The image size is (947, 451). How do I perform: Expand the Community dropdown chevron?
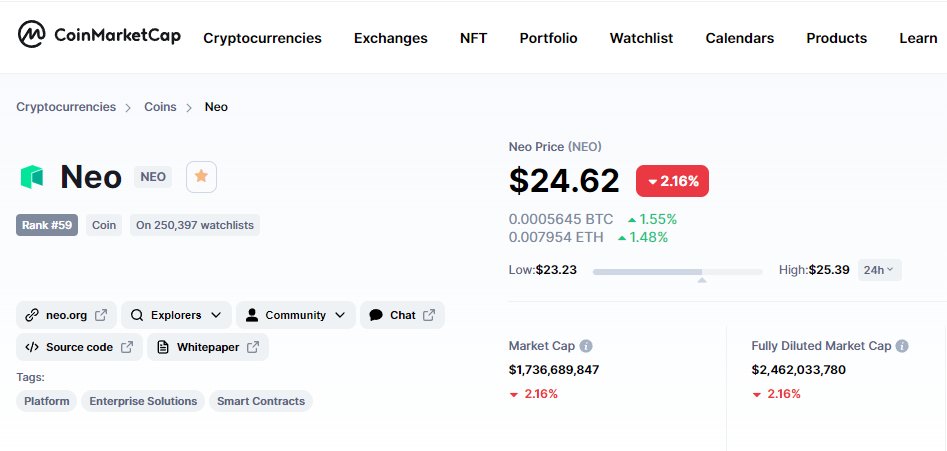click(340, 315)
